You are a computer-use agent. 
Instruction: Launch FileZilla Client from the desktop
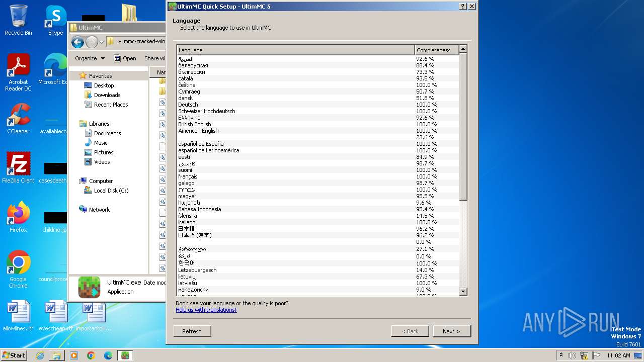pos(18,168)
